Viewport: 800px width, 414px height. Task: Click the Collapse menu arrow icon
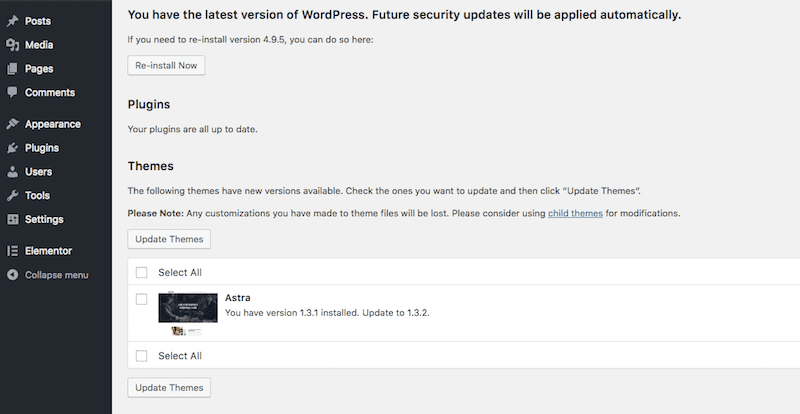[13, 275]
